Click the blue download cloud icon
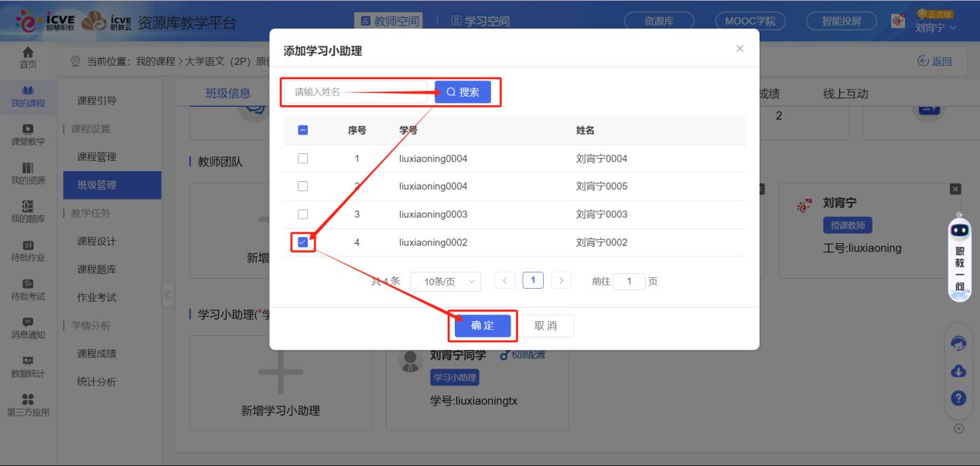This screenshot has width=980, height=466. (958, 371)
